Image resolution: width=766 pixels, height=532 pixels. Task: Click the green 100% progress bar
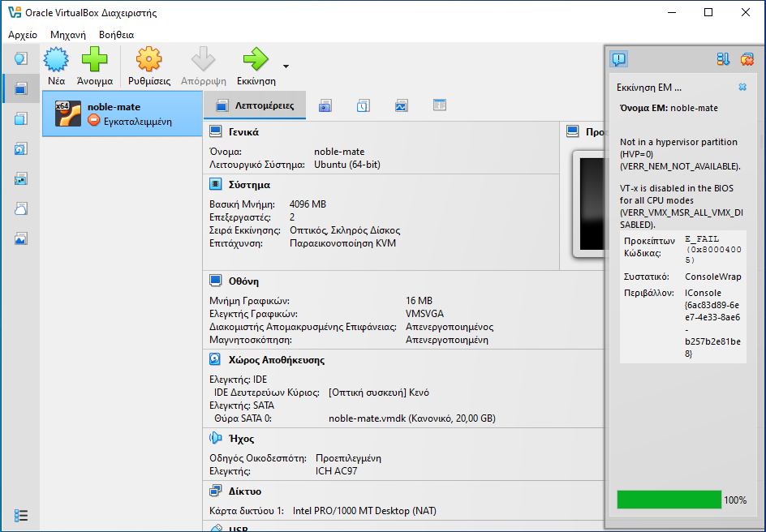pyautogui.click(x=669, y=500)
